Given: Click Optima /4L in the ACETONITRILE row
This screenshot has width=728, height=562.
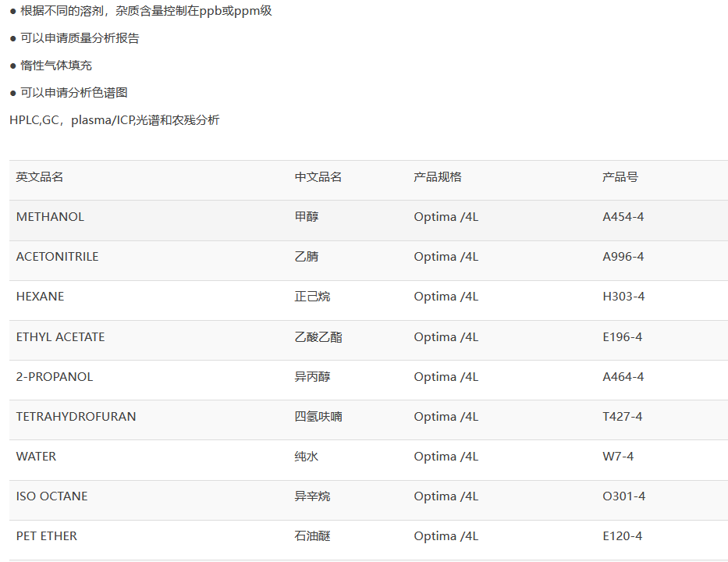Looking at the screenshot, I should point(446,257).
